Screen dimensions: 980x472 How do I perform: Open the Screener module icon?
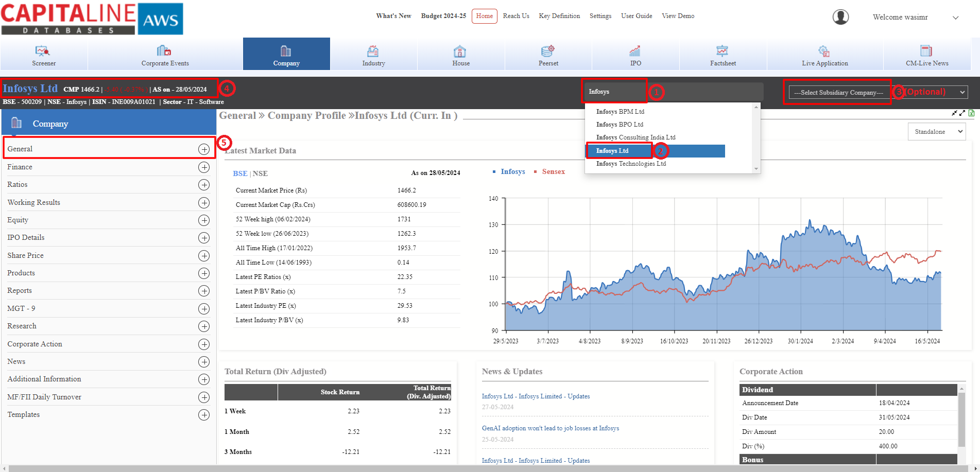(43, 51)
